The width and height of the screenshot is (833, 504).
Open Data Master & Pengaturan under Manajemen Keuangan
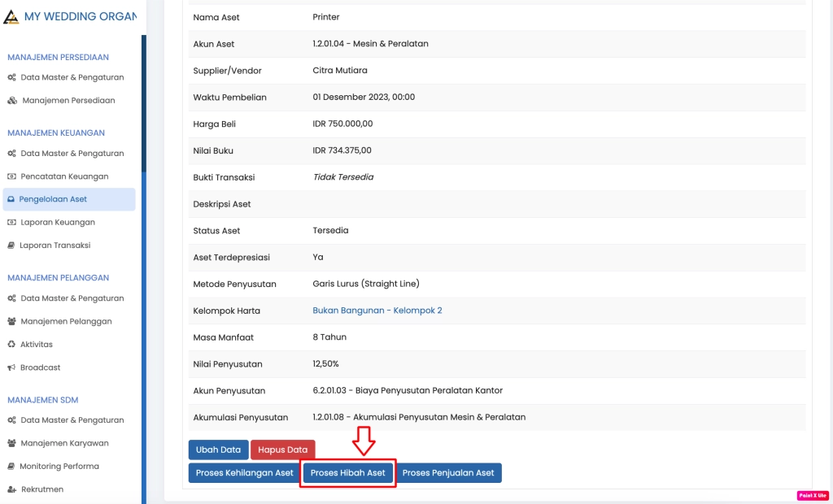(72, 154)
